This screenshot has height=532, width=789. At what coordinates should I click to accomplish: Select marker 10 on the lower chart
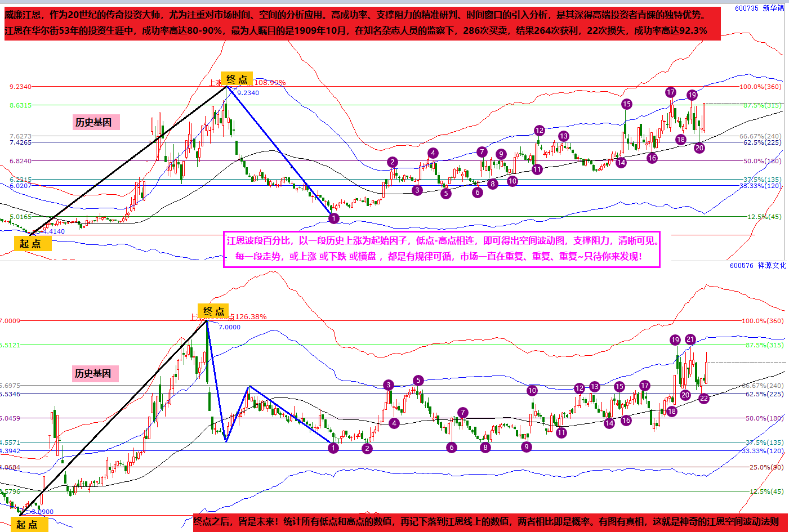click(532, 391)
